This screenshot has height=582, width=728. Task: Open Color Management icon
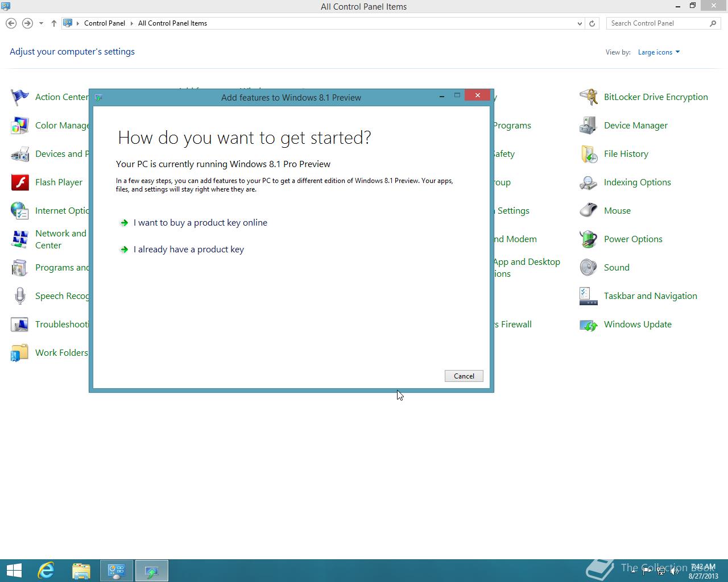(20, 126)
